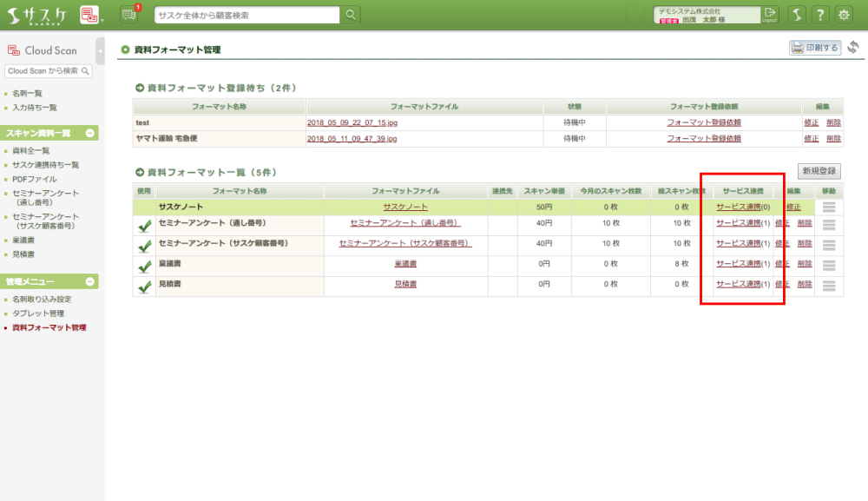
Task: Collapse the 管理メニュー sidebar section
Action: 90,281
